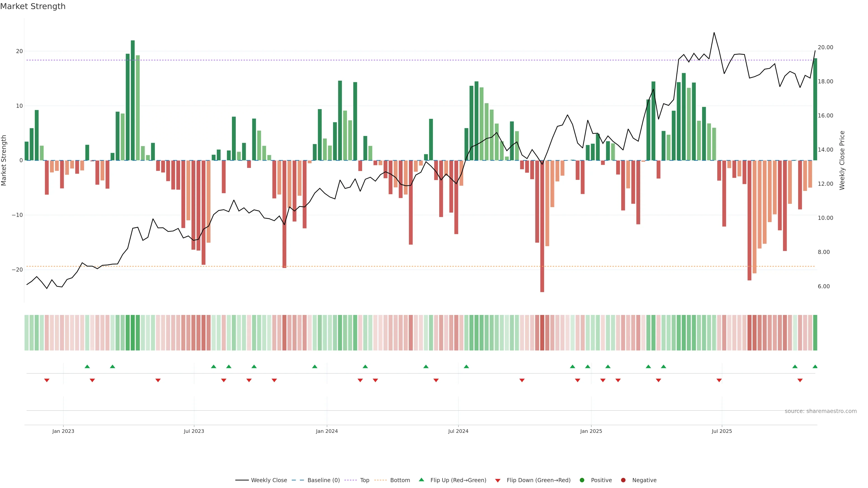Click the Flip Down red triangle legend icon

coord(498,481)
